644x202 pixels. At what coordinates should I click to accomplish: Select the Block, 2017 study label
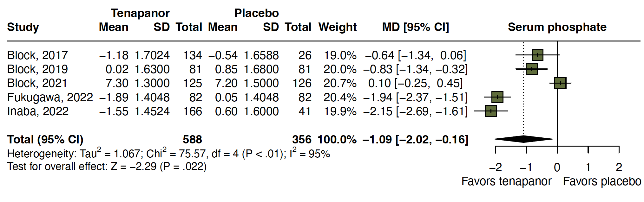tap(37, 55)
